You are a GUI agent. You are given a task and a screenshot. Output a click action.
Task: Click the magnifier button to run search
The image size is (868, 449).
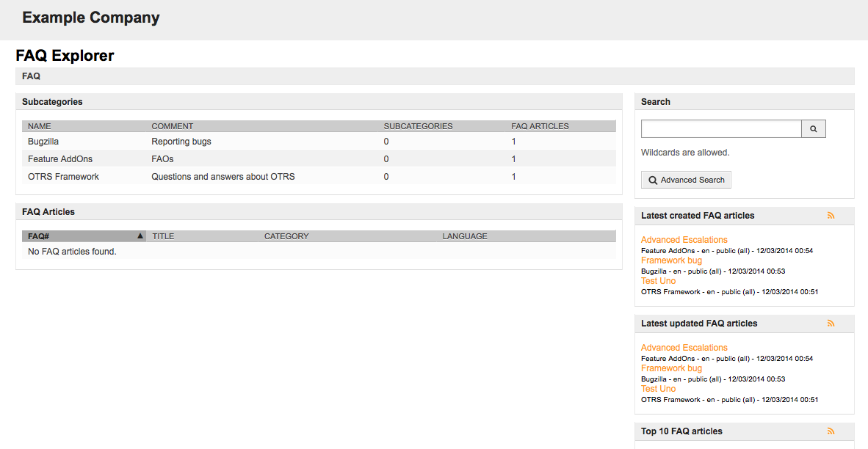(x=813, y=128)
